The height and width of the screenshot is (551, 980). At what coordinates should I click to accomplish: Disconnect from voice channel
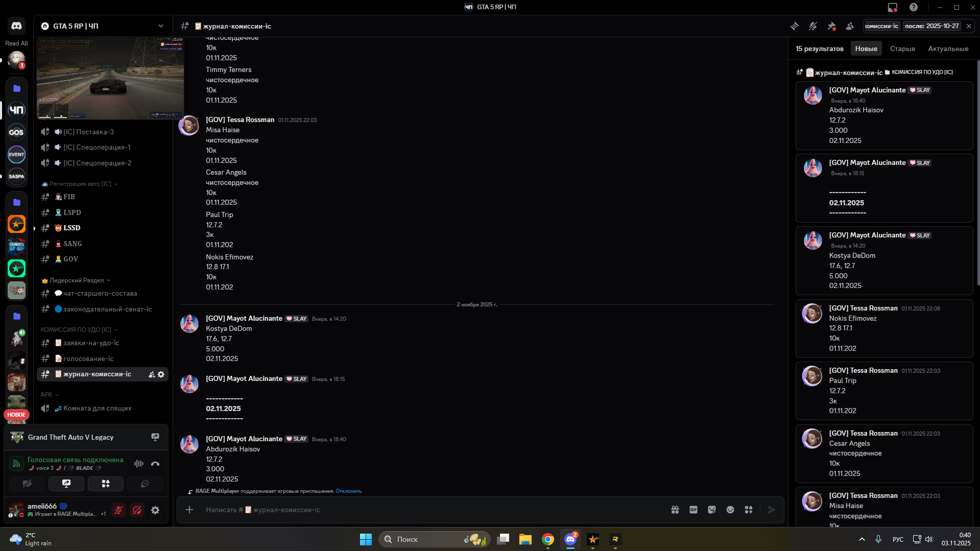[155, 464]
